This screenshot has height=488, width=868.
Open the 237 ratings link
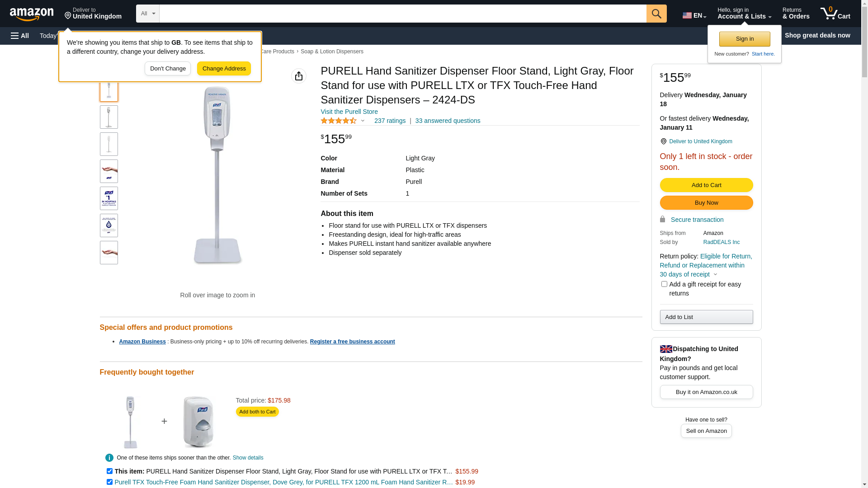pyautogui.click(x=390, y=121)
